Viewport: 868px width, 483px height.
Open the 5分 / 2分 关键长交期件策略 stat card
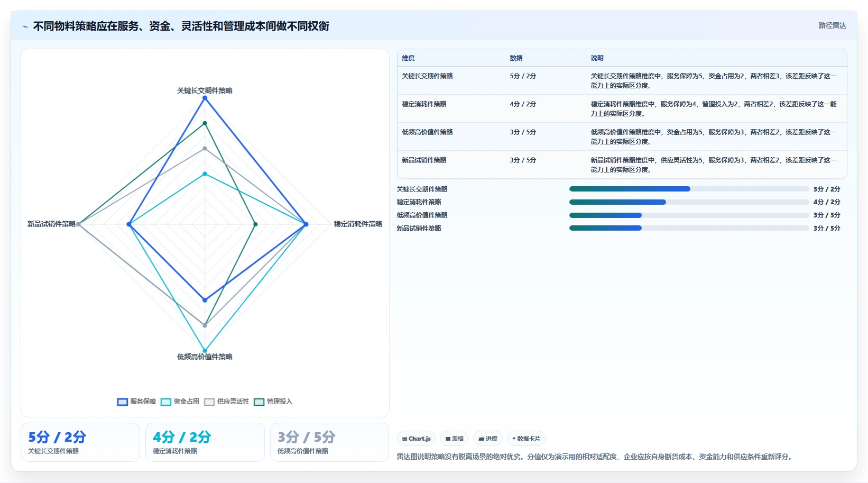click(80, 442)
